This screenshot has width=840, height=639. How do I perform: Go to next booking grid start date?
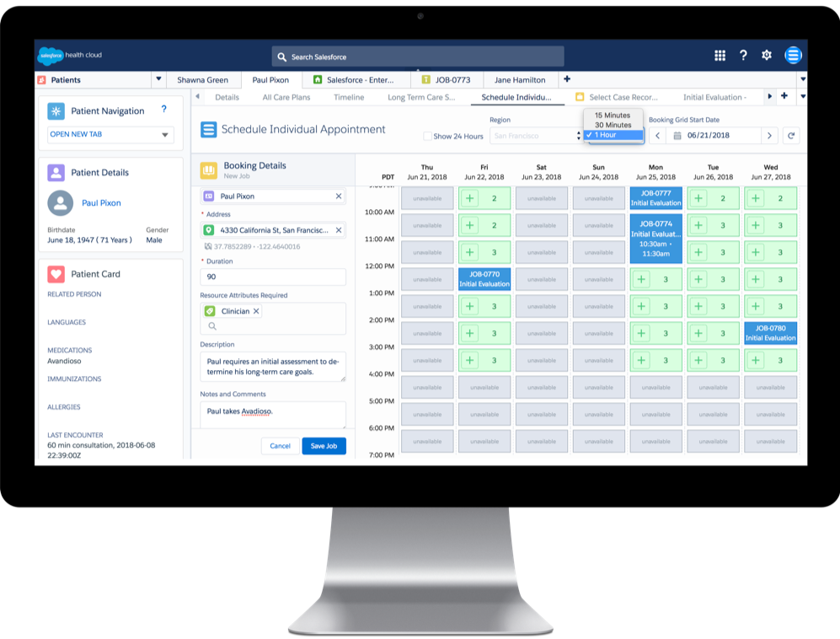click(x=769, y=136)
